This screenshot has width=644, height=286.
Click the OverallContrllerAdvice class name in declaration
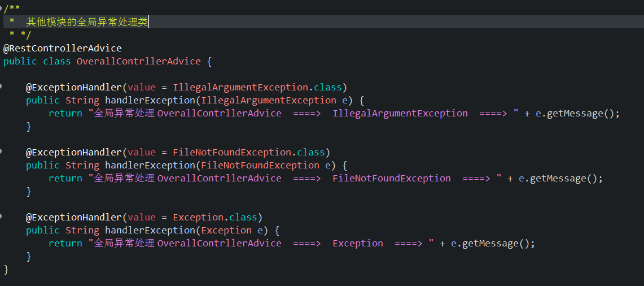(138, 61)
